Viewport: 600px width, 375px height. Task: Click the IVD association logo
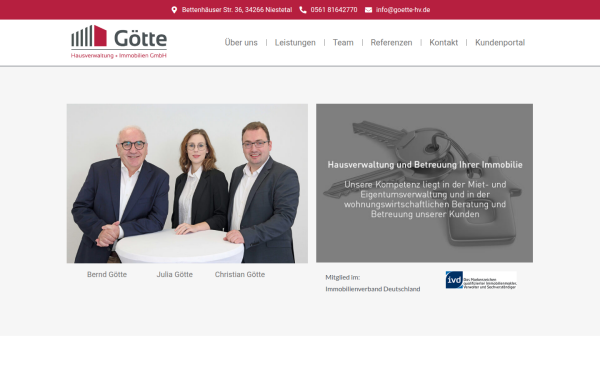point(481,280)
